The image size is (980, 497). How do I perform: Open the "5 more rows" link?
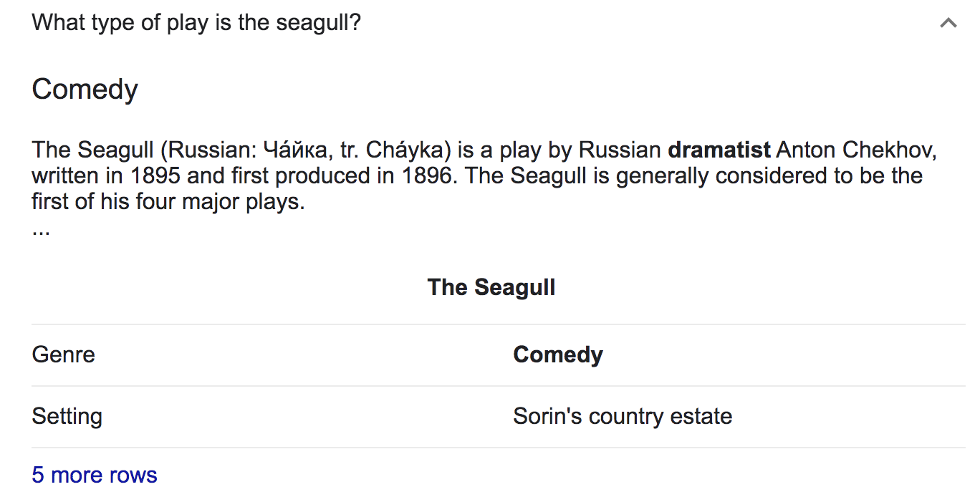coord(95,475)
